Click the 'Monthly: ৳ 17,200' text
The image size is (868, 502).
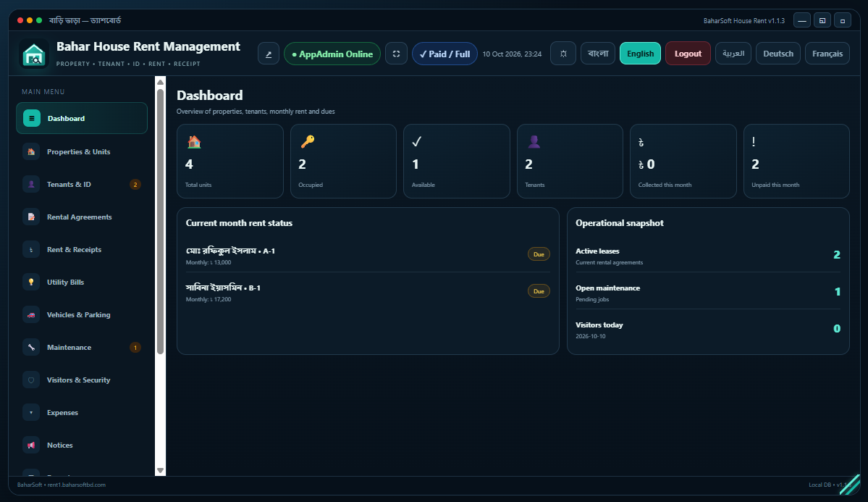point(208,299)
